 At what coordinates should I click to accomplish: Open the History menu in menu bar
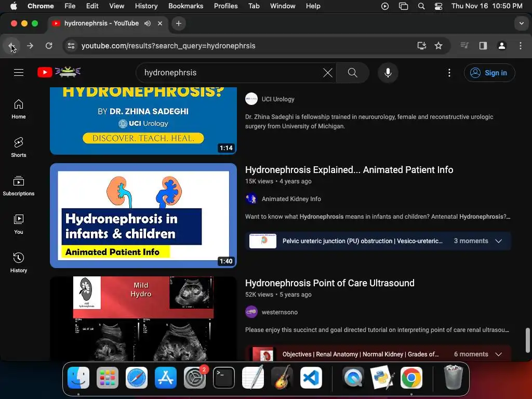click(146, 6)
